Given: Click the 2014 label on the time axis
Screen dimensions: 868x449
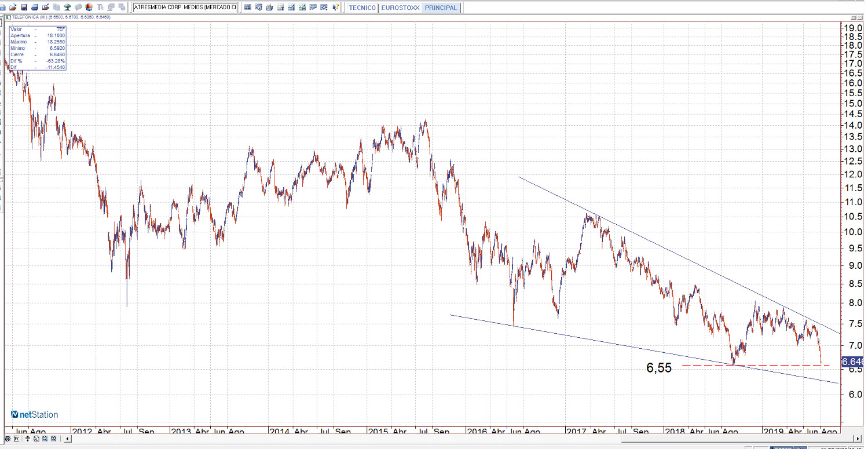Looking at the screenshot, I should [279, 432].
